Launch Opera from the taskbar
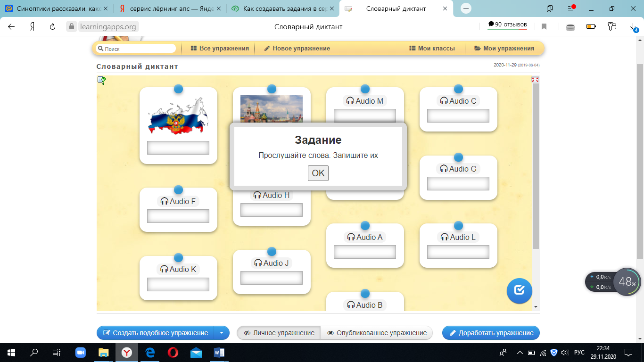 point(173,352)
